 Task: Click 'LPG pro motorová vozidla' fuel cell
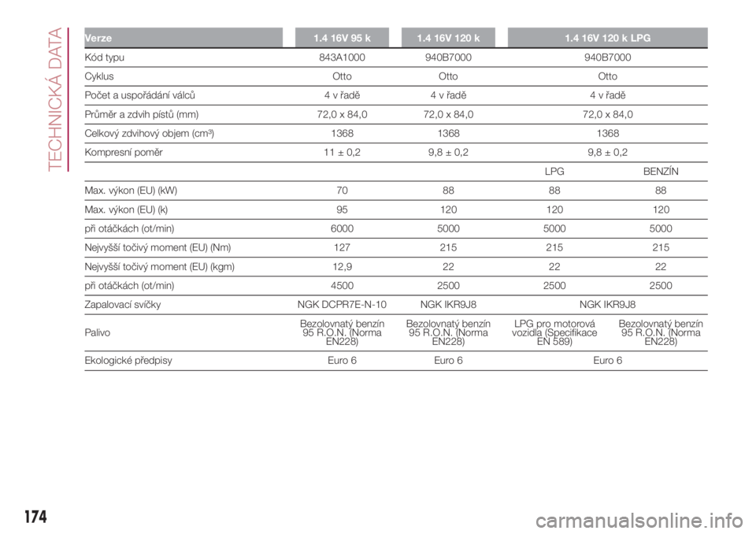click(x=554, y=333)
